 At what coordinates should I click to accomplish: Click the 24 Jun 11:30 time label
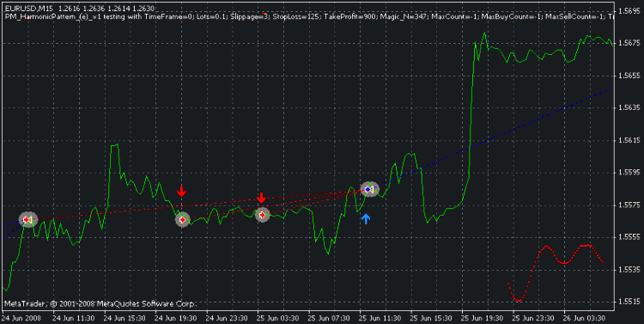pos(74,318)
